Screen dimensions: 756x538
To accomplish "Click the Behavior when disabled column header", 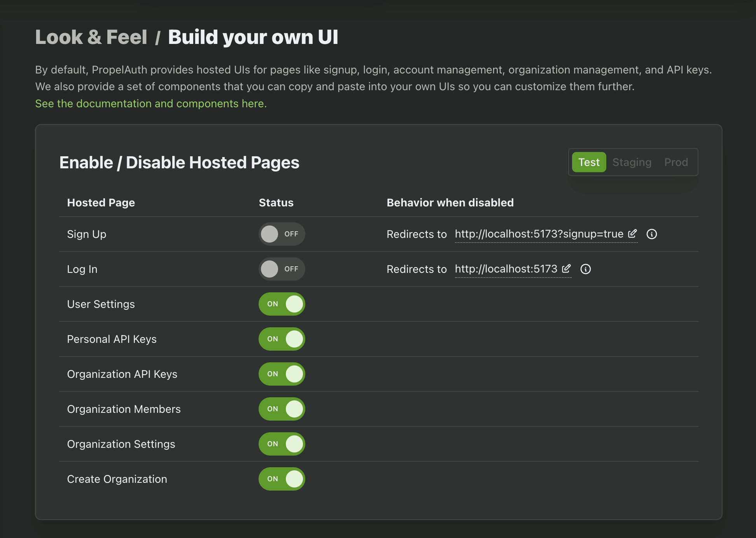I will 450,203.
